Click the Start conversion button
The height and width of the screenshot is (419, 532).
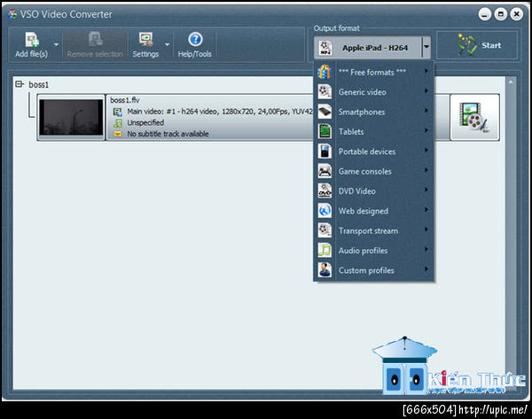click(477, 45)
